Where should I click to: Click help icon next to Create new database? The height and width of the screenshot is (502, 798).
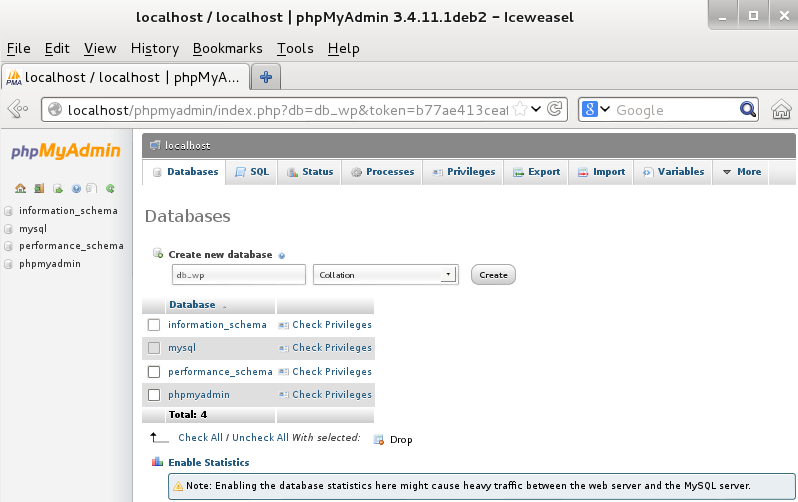tap(282, 256)
